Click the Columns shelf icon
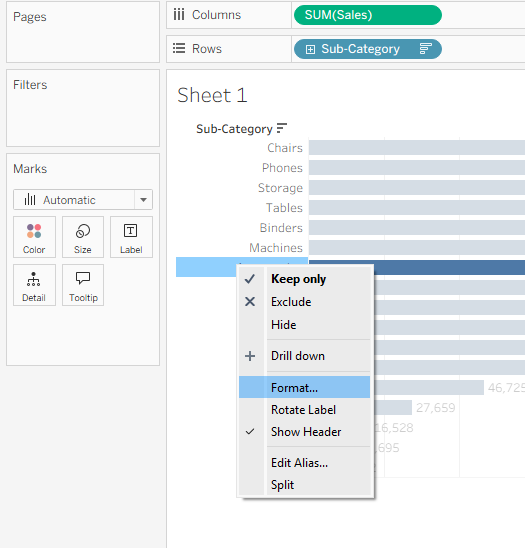This screenshot has width=525, height=548. (x=179, y=15)
